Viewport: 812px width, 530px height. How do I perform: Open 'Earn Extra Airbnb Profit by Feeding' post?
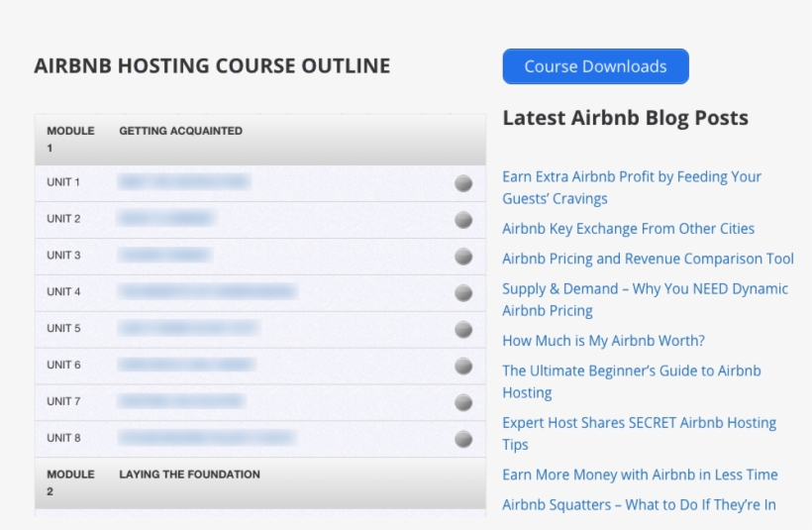pos(632,187)
